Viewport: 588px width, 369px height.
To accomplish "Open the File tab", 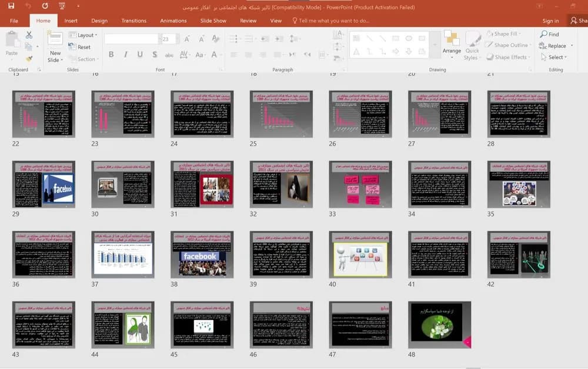I will tap(14, 21).
